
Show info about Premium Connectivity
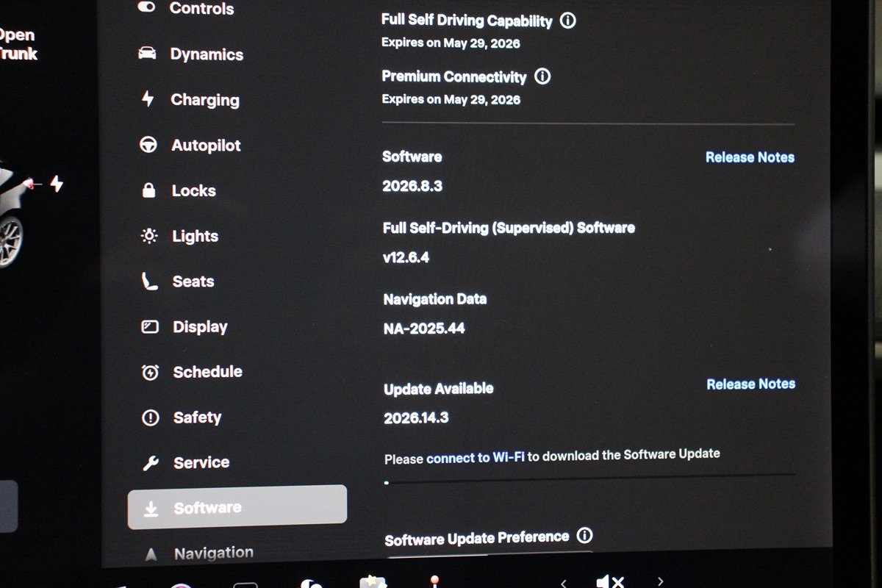coord(542,76)
